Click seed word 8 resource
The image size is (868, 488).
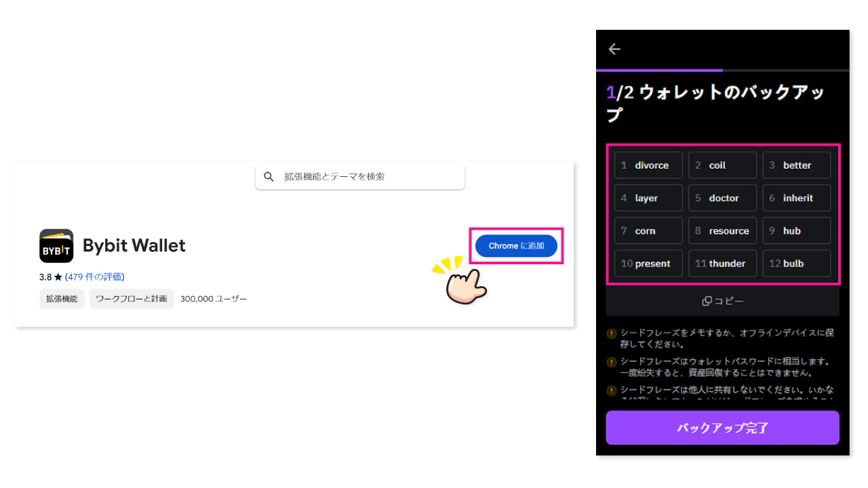[x=722, y=230]
